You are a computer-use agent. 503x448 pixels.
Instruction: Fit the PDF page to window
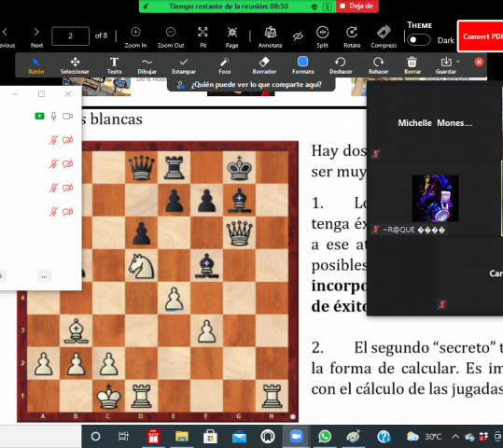(x=203, y=37)
